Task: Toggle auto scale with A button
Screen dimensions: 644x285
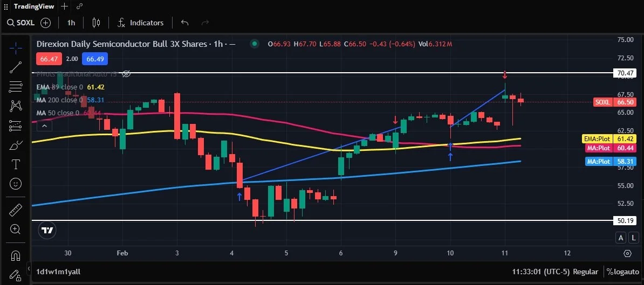Action: pyautogui.click(x=621, y=238)
